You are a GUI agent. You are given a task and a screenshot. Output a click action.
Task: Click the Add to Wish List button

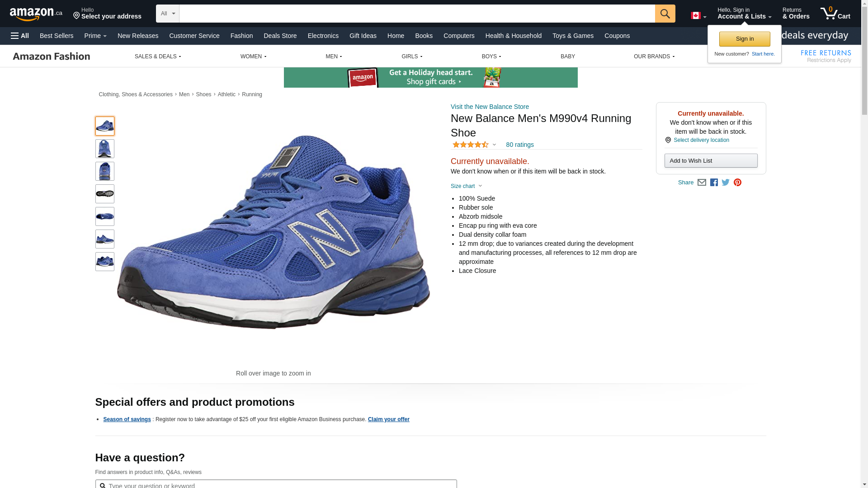coord(711,161)
